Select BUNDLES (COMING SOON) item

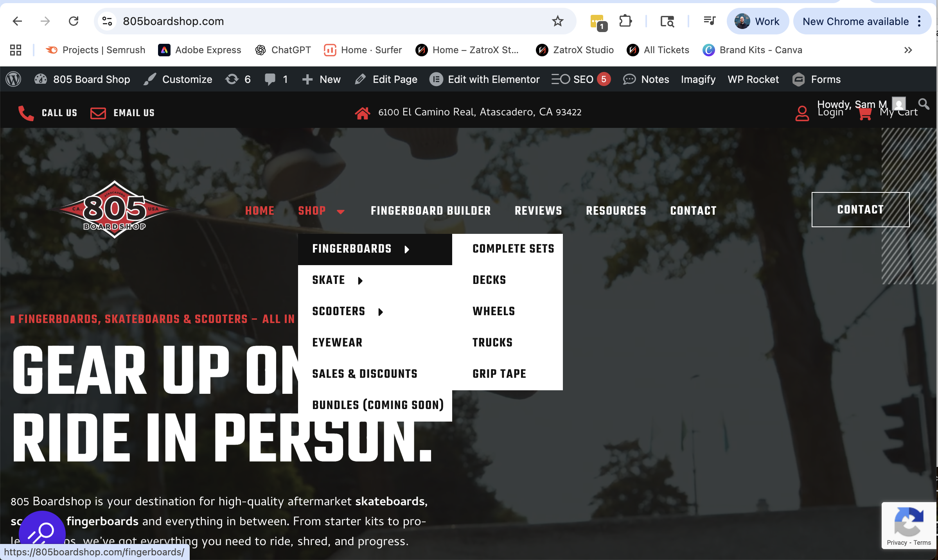[x=378, y=405]
